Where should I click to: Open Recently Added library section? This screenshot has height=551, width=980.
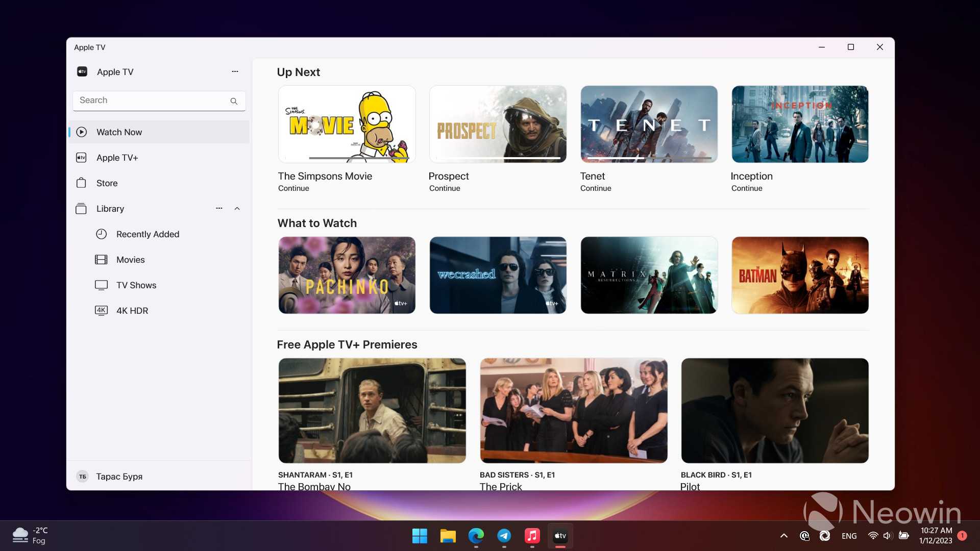point(159,234)
